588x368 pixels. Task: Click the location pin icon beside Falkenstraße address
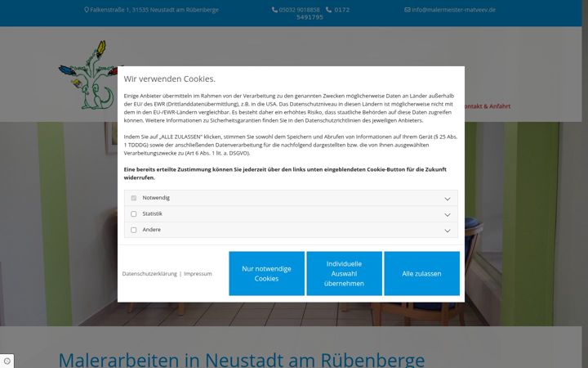pos(87,10)
